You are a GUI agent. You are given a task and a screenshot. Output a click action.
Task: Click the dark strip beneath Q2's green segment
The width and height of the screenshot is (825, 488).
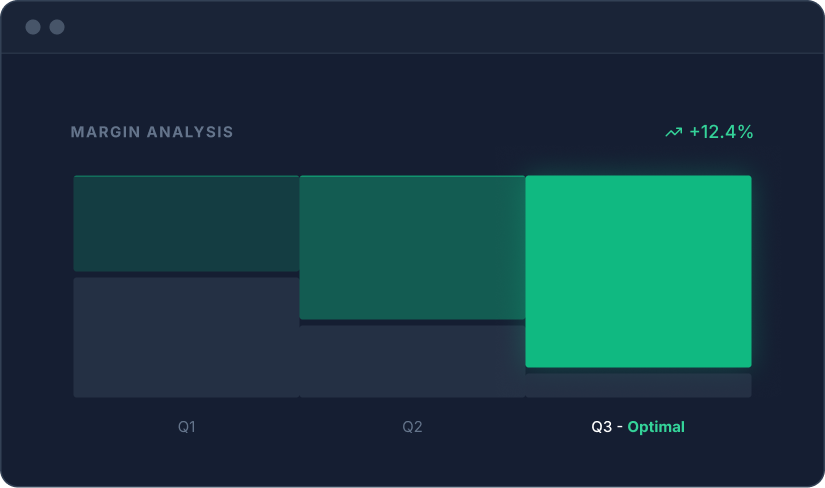pos(412,322)
